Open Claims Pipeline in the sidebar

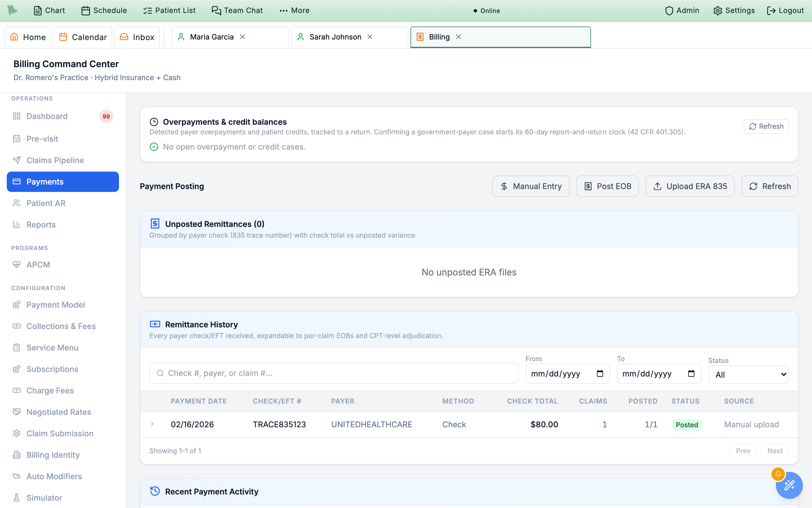63,160
